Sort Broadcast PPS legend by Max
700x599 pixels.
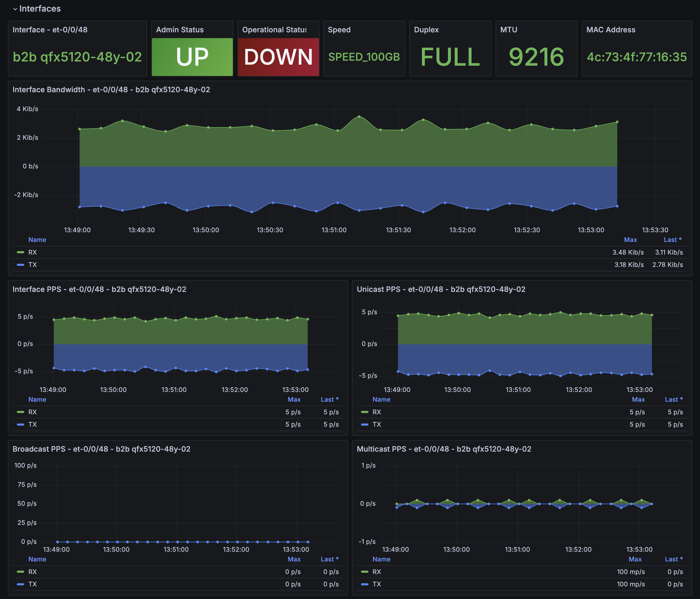(x=294, y=560)
